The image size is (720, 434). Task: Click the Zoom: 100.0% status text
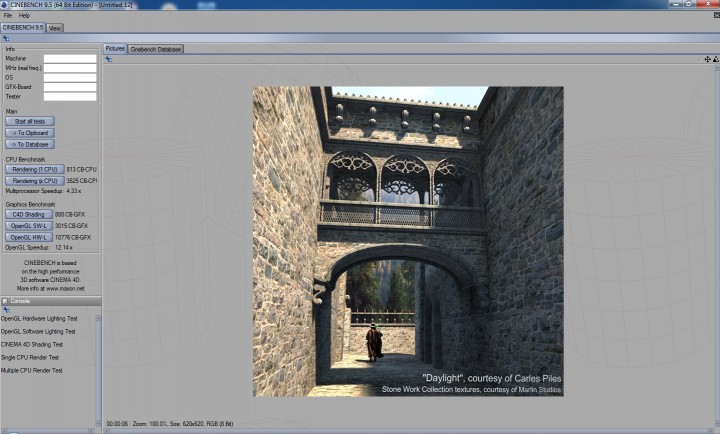click(x=149, y=423)
